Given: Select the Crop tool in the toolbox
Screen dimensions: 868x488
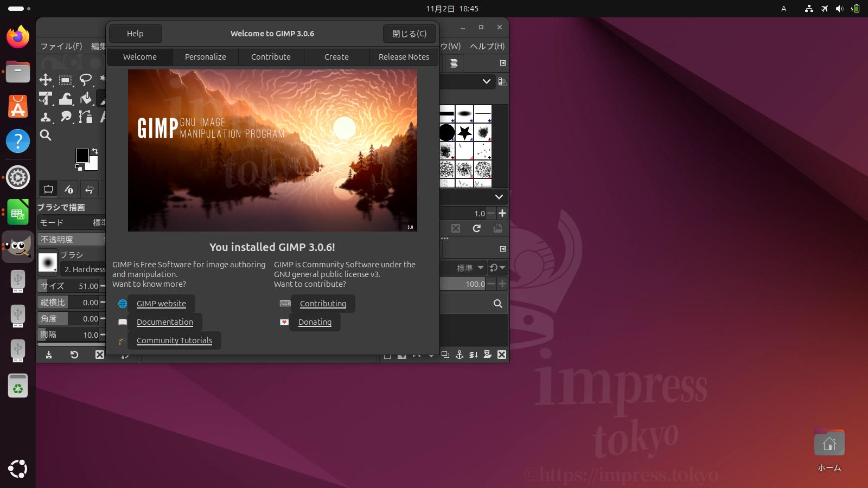Looking at the screenshot, I should pos(46,99).
